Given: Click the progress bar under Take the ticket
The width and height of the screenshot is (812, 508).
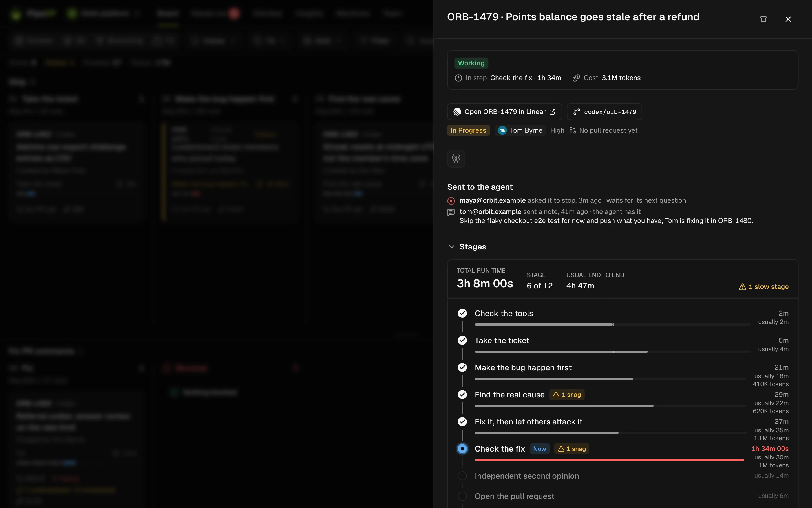Looking at the screenshot, I should click(613, 352).
